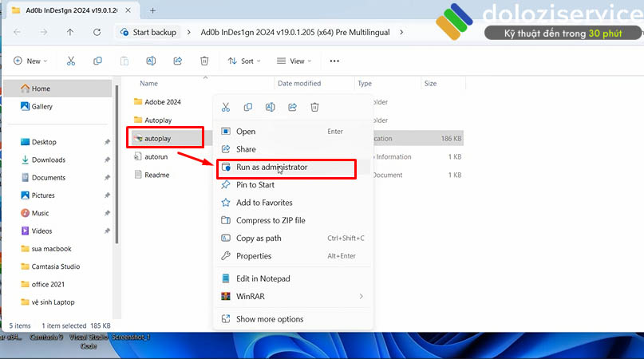This screenshot has height=359, width=644.
Task: Select the Autoplay folder
Action: coord(152,120)
